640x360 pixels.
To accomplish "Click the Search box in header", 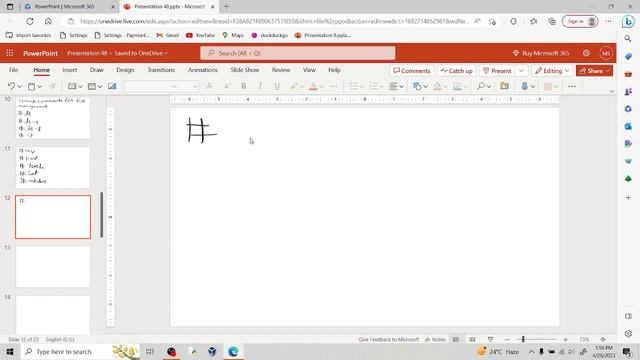I will 298,53.
